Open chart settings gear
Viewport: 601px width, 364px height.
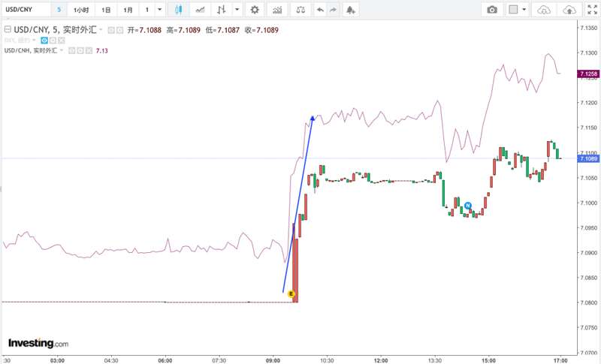pyautogui.click(x=255, y=10)
